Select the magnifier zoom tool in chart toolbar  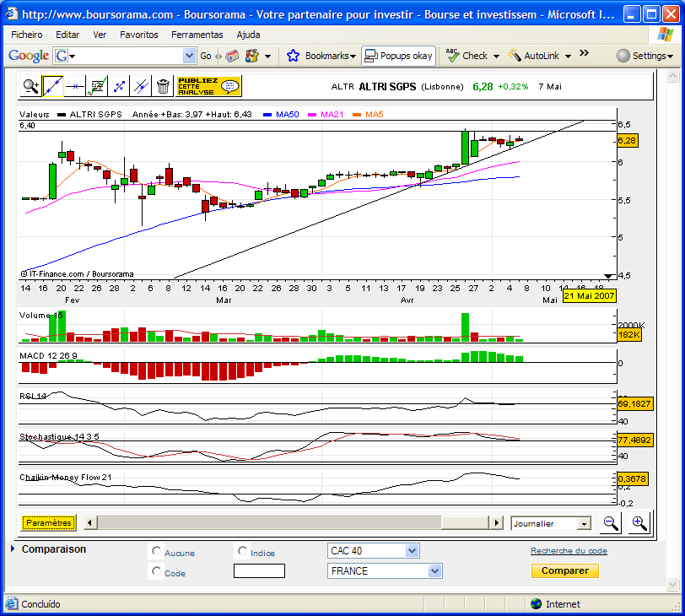31,86
